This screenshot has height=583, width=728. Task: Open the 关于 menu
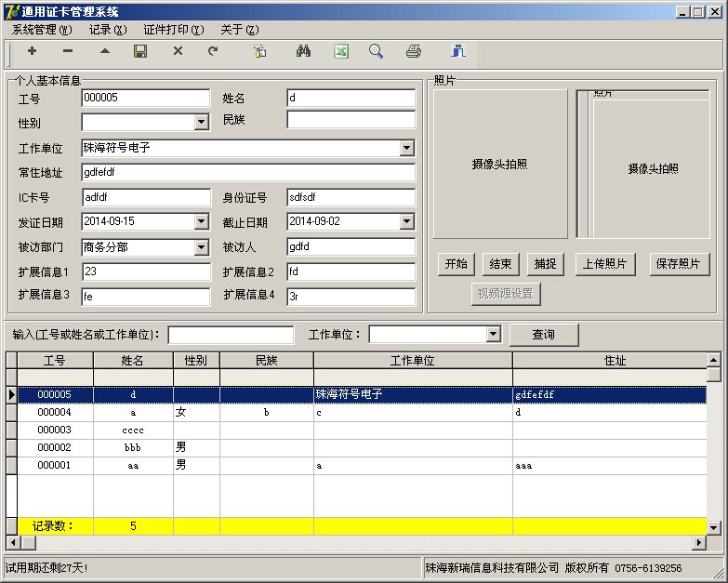[240, 30]
